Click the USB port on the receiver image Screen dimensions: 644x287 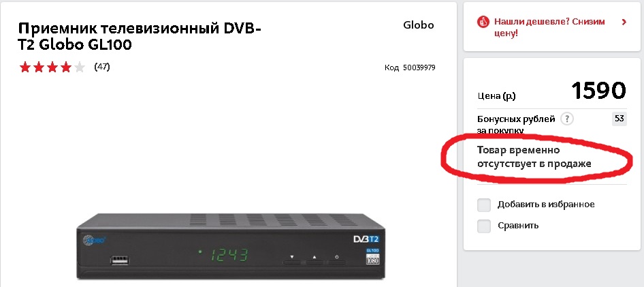click(x=120, y=260)
